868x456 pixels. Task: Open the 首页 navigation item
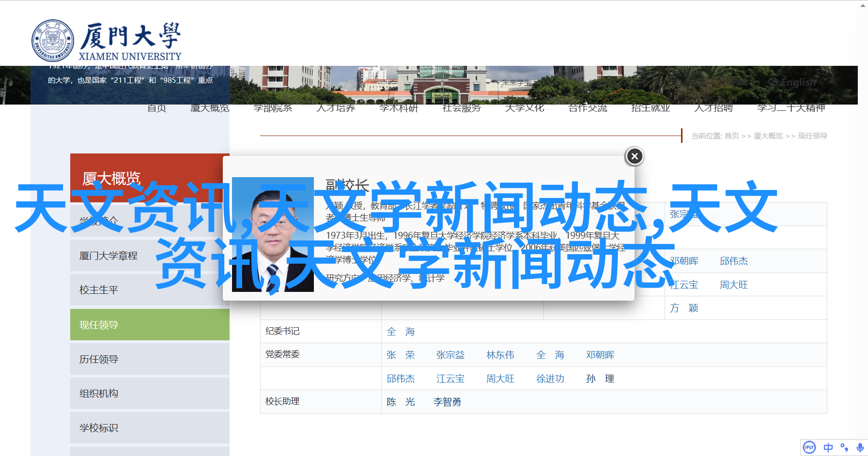tap(157, 108)
